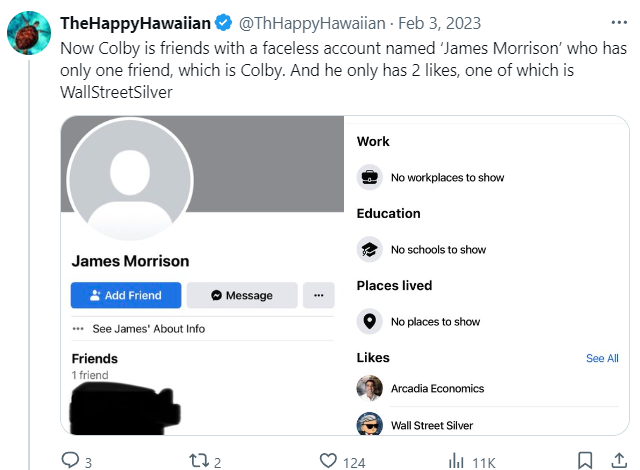Expand See James' About Info
This screenshot has height=470, width=640.
pyautogui.click(x=148, y=328)
